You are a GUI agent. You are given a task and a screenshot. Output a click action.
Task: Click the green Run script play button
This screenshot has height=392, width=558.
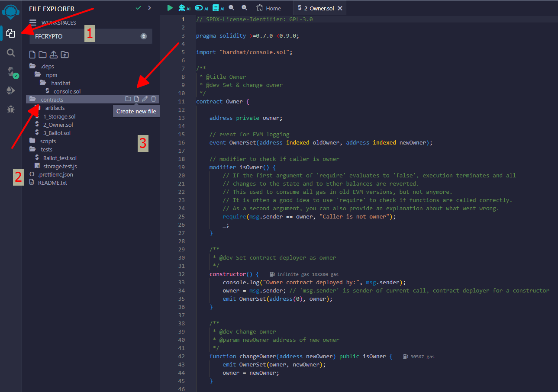point(170,8)
